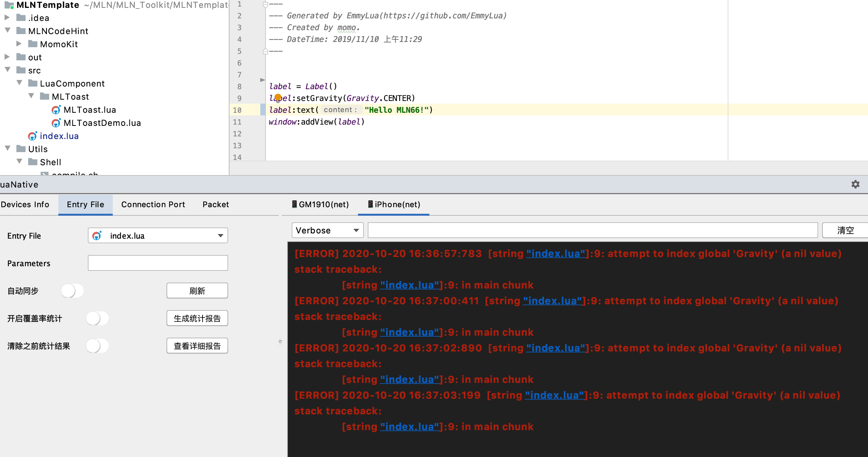The width and height of the screenshot is (868, 457).
Task: Switch to the Devices Info tab
Action: tap(26, 204)
